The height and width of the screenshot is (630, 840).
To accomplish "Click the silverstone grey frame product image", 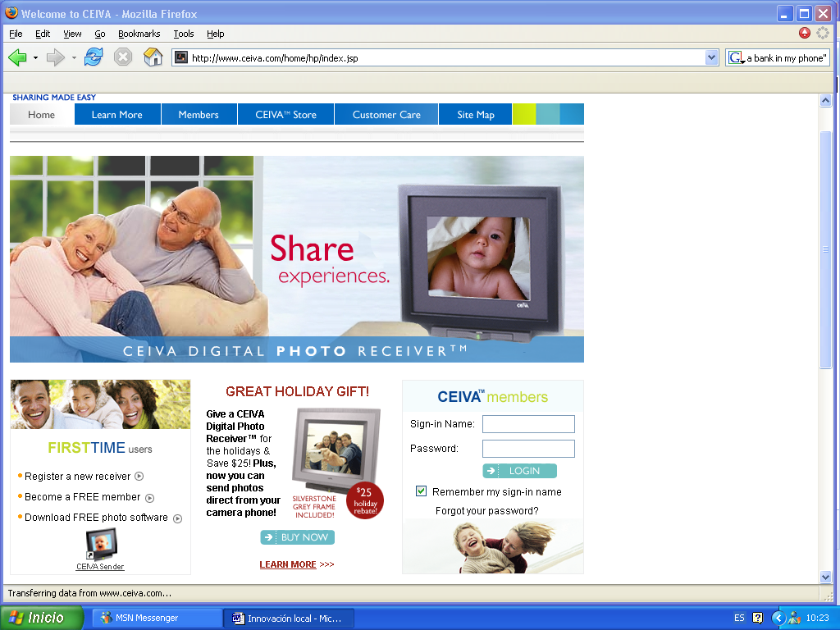I will 336,450.
